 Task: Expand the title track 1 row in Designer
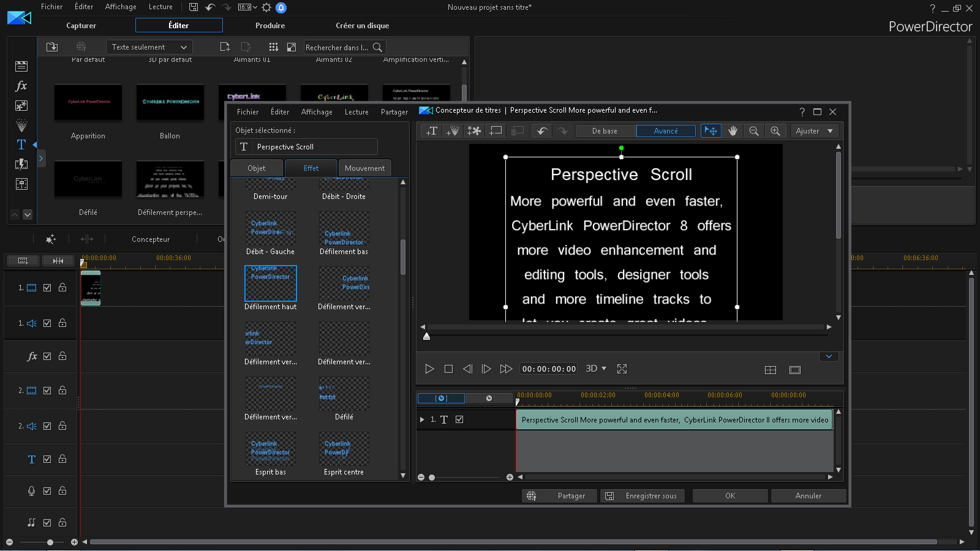click(x=422, y=419)
